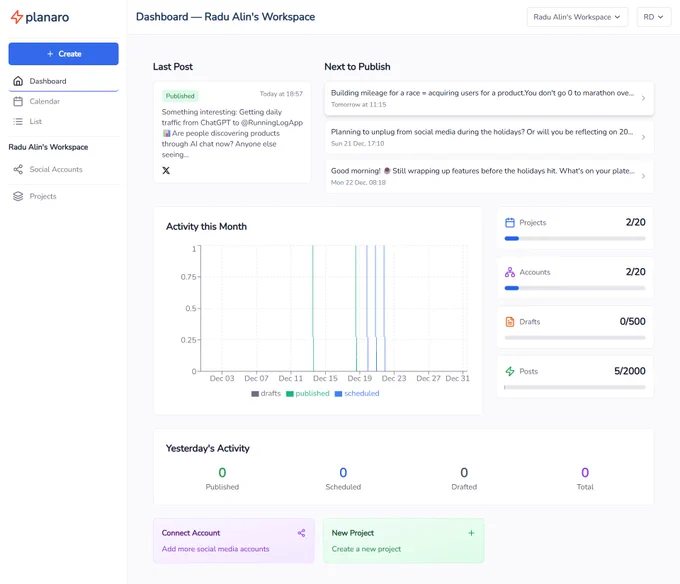The height and width of the screenshot is (584, 680).
Task: Click the Dashboard home icon in the sidebar
Action: click(x=18, y=81)
